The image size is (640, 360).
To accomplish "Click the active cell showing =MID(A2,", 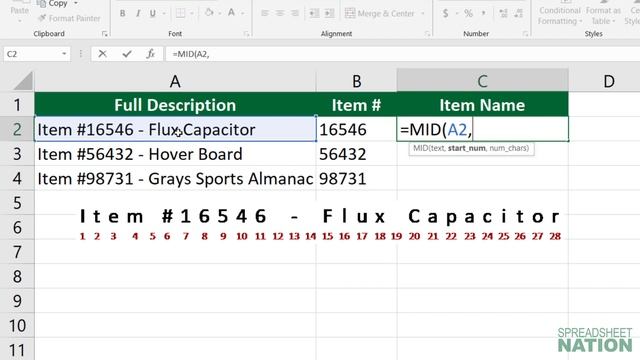I will 482,129.
